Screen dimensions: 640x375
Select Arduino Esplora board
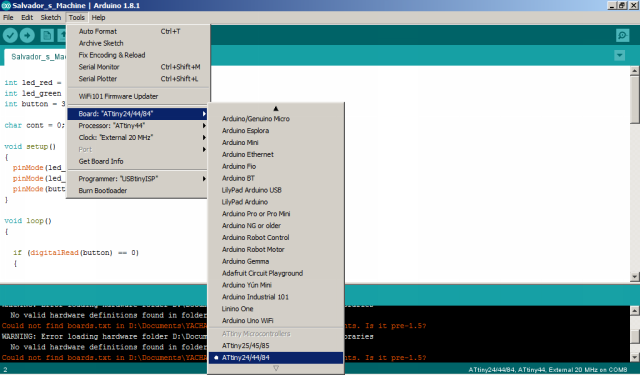[x=276, y=131]
